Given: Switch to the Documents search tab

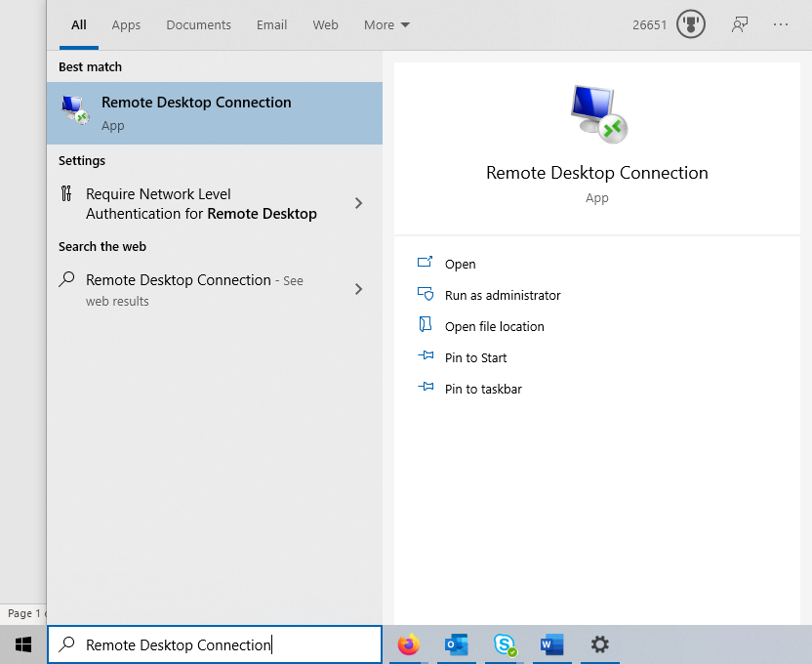Looking at the screenshot, I should 198,24.
